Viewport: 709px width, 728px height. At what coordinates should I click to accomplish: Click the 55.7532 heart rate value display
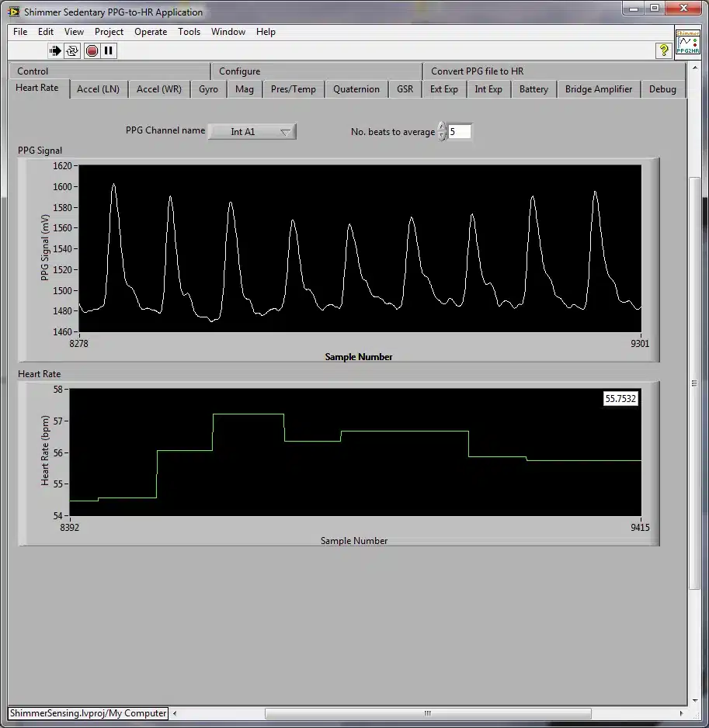click(620, 398)
